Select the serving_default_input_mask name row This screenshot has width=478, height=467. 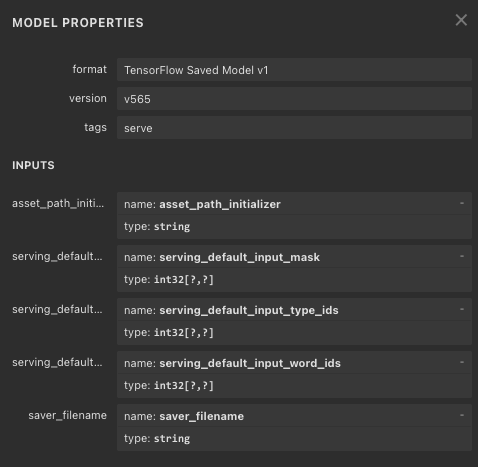tap(294, 257)
